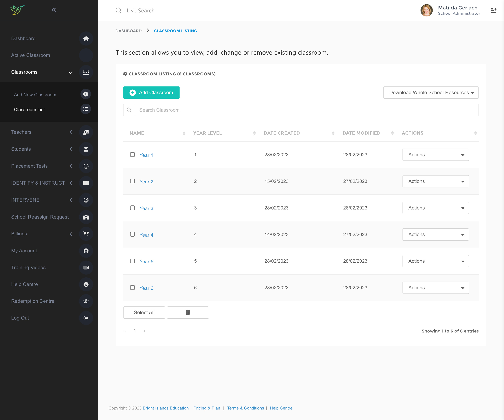Tick the Year 4 row checkbox
This screenshot has width=504, height=420.
[132, 234]
